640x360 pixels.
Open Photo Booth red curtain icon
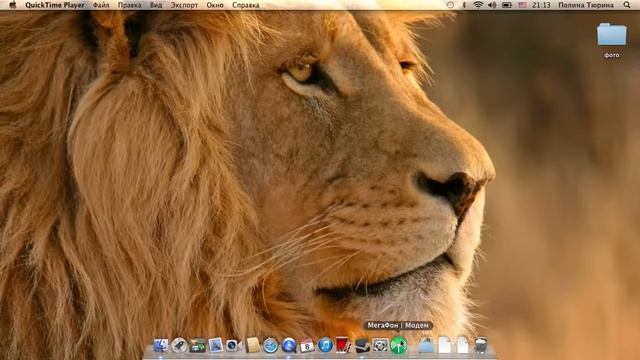point(343,345)
